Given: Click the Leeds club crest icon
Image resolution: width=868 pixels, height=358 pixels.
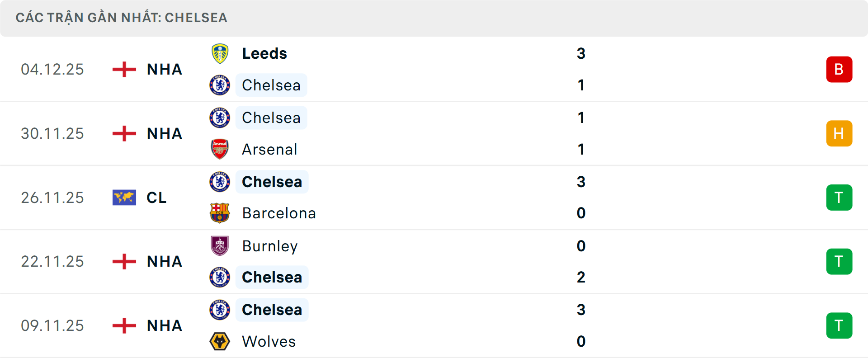Looking at the screenshot, I should point(220,53).
